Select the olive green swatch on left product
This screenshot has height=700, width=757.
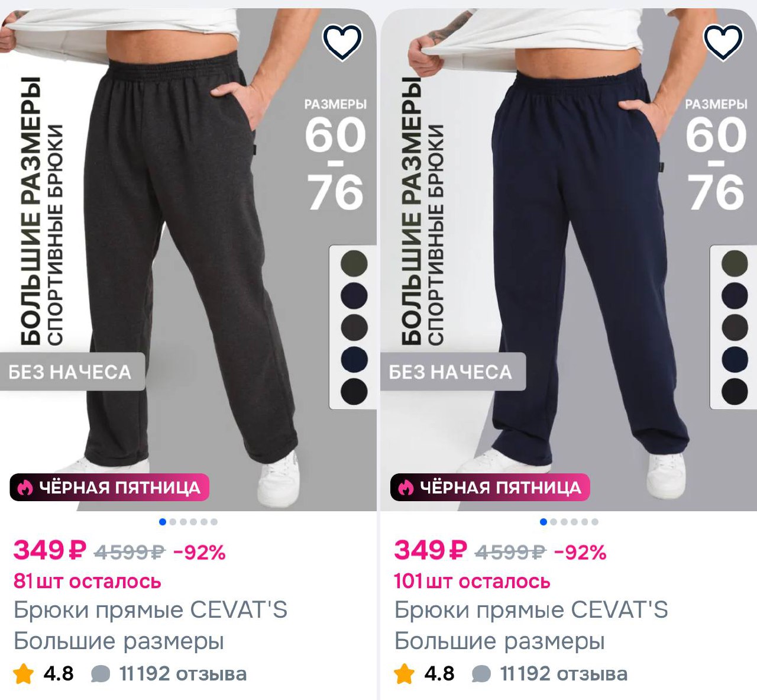click(x=354, y=263)
